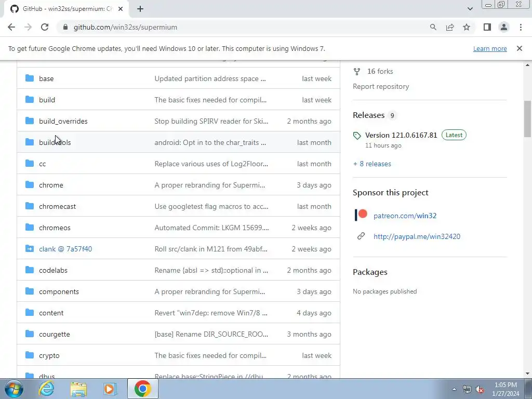The height and width of the screenshot is (399, 532).
Task: Open commit 'Stop building SPIRV reader for Ski...'
Action: click(x=211, y=121)
